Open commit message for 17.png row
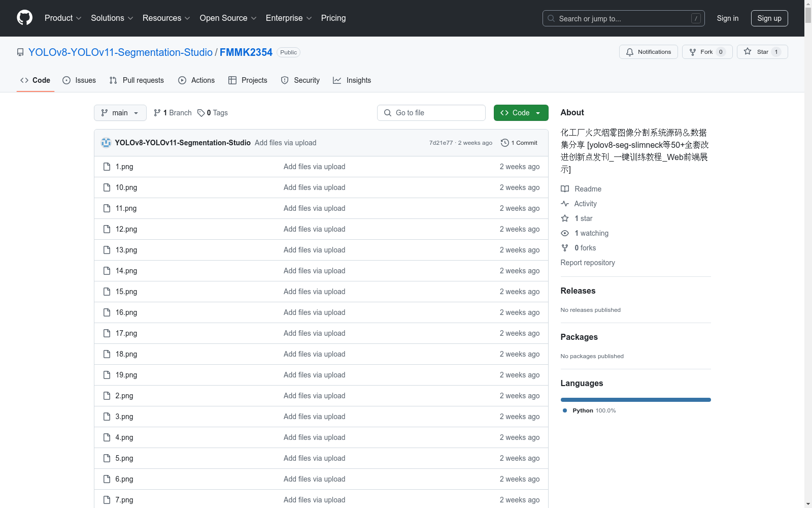Image resolution: width=812 pixels, height=508 pixels. tap(315, 333)
